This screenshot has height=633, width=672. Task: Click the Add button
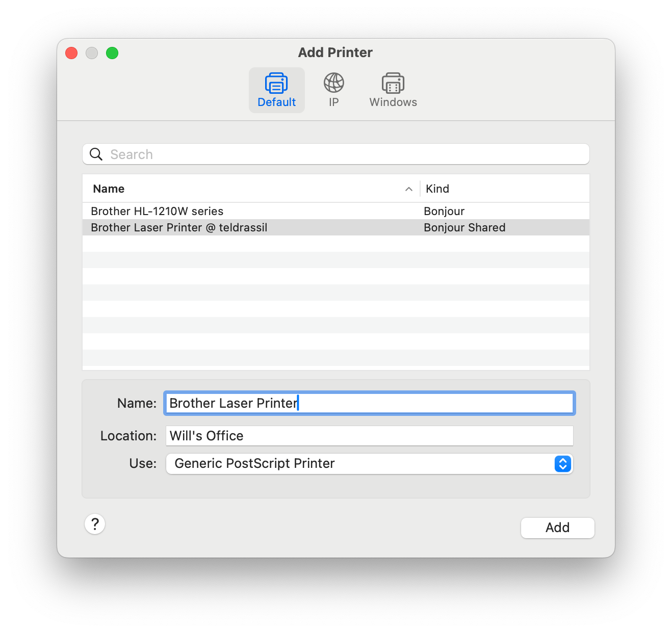[557, 527]
